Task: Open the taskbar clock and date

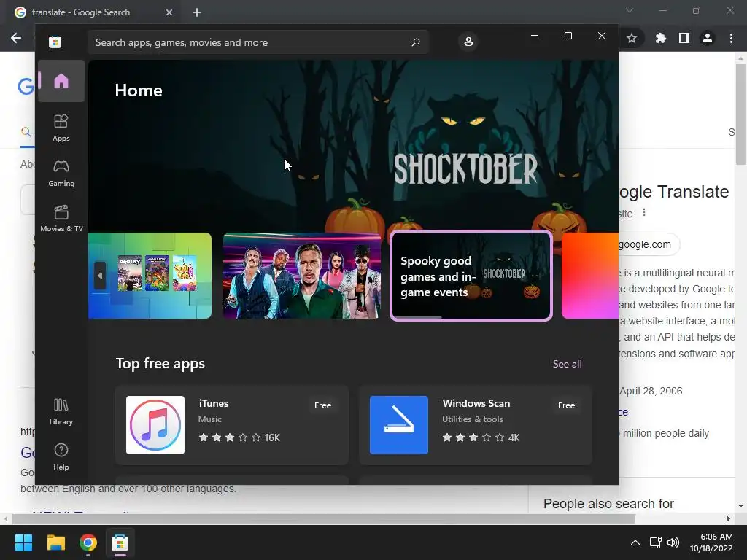Action: (711, 542)
